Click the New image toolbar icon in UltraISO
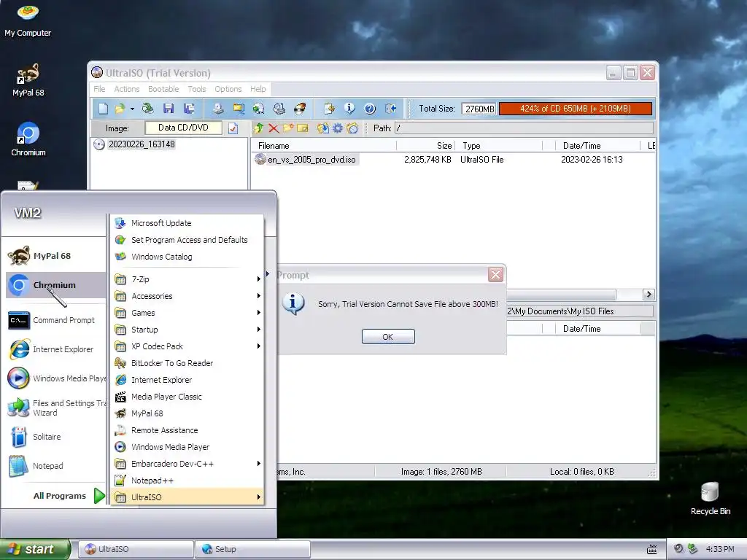 coord(104,109)
